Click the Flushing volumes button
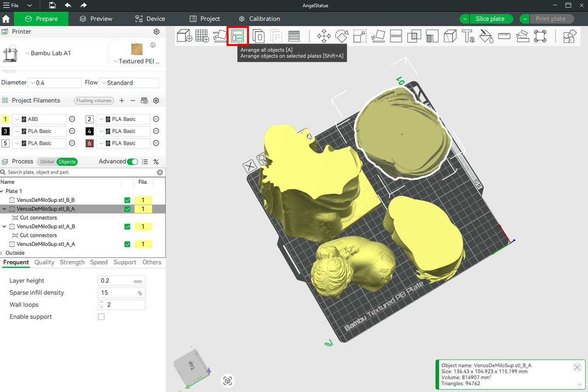588x392 pixels. click(x=94, y=101)
